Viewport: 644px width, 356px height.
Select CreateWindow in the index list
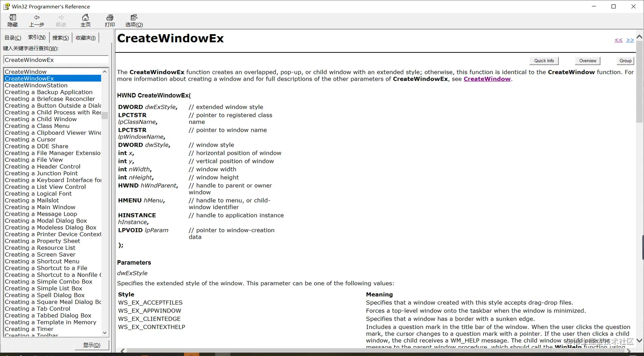point(52,72)
